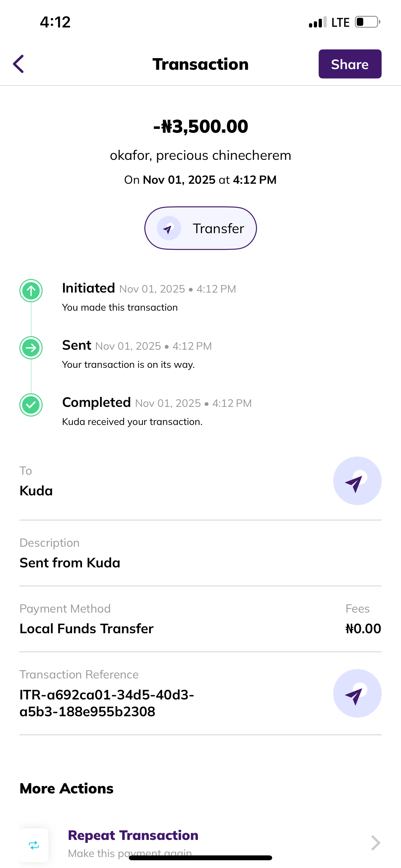Tap the battery indicator in status bar
The width and height of the screenshot is (401, 868).
[x=367, y=22]
